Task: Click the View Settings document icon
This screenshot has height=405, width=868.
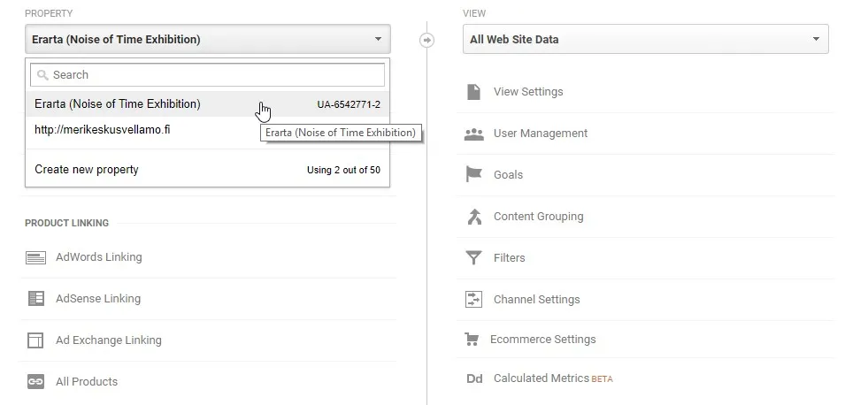Action: 474,92
